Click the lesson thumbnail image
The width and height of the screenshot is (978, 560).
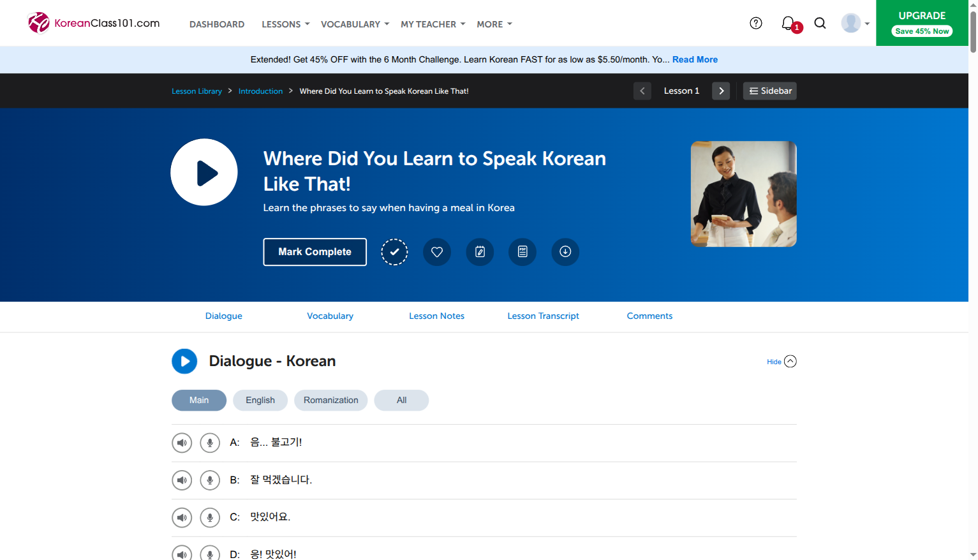[744, 194]
